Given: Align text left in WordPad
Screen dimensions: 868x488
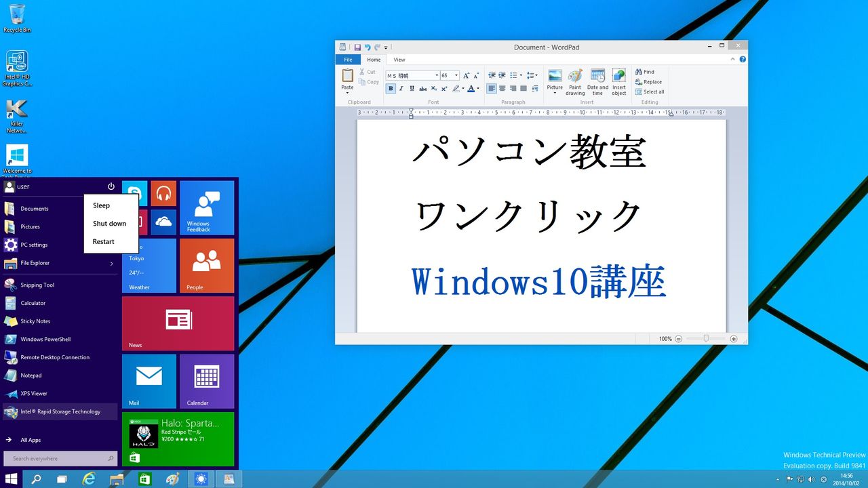Looking at the screenshot, I should click(x=492, y=89).
